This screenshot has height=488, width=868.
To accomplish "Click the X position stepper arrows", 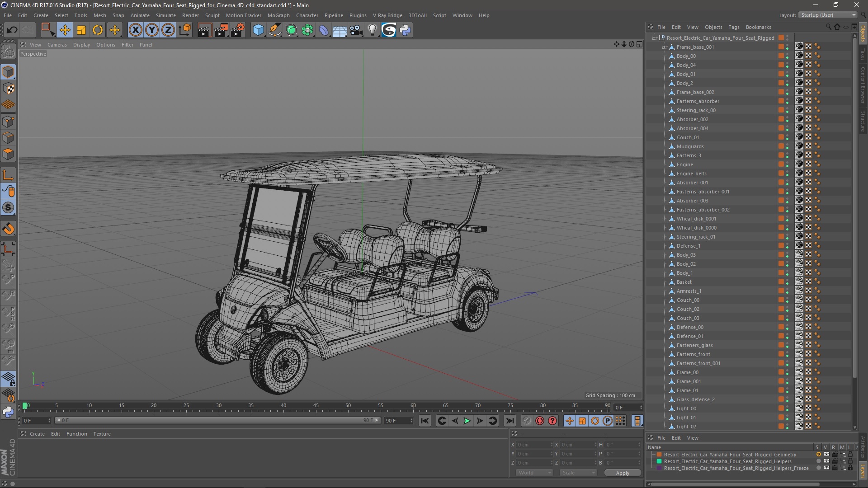I will [x=552, y=445].
